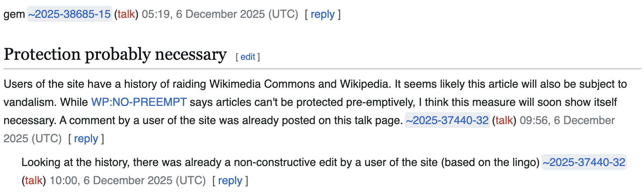Open talk link before the 10:00 timestamp
This screenshot has width=644, height=195.
coord(34,181)
